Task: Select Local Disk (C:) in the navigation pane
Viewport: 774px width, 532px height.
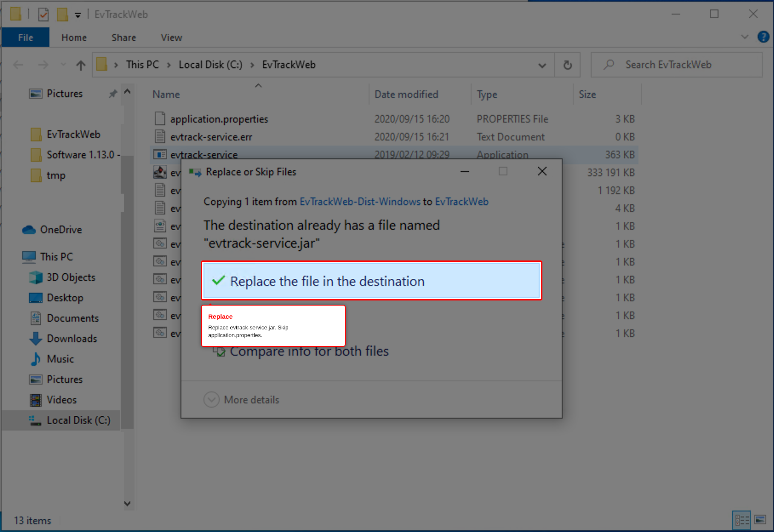Action: pyautogui.click(x=61, y=420)
